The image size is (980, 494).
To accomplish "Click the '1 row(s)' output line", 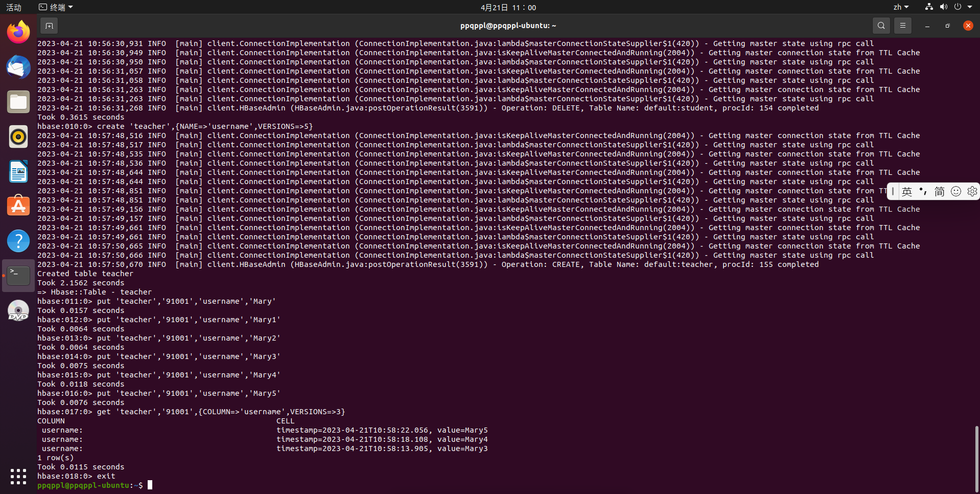I will pyautogui.click(x=55, y=458).
